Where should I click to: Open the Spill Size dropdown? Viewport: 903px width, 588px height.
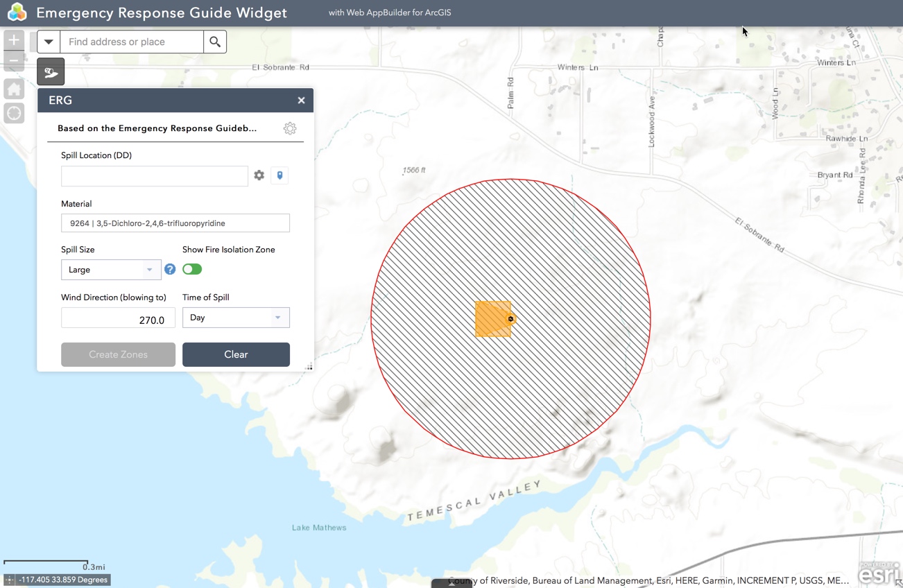pyautogui.click(x=111, y=270)
